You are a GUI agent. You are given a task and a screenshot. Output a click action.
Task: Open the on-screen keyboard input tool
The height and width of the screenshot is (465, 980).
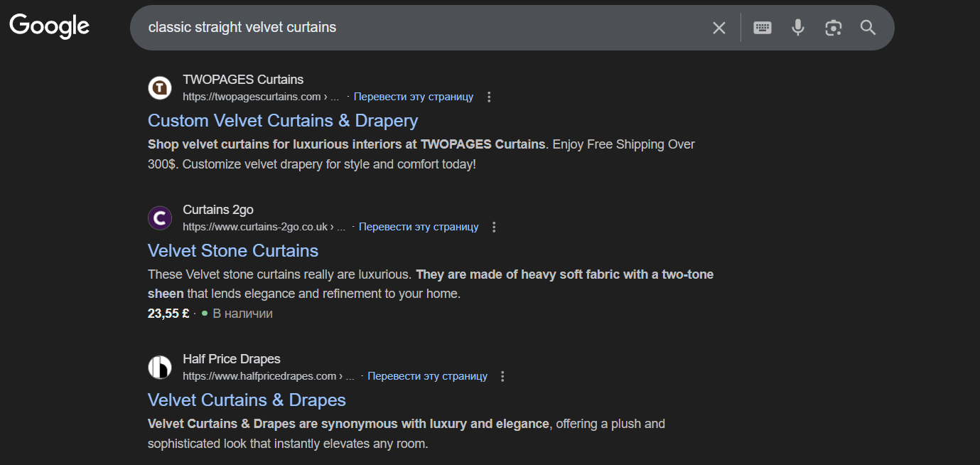763,28
